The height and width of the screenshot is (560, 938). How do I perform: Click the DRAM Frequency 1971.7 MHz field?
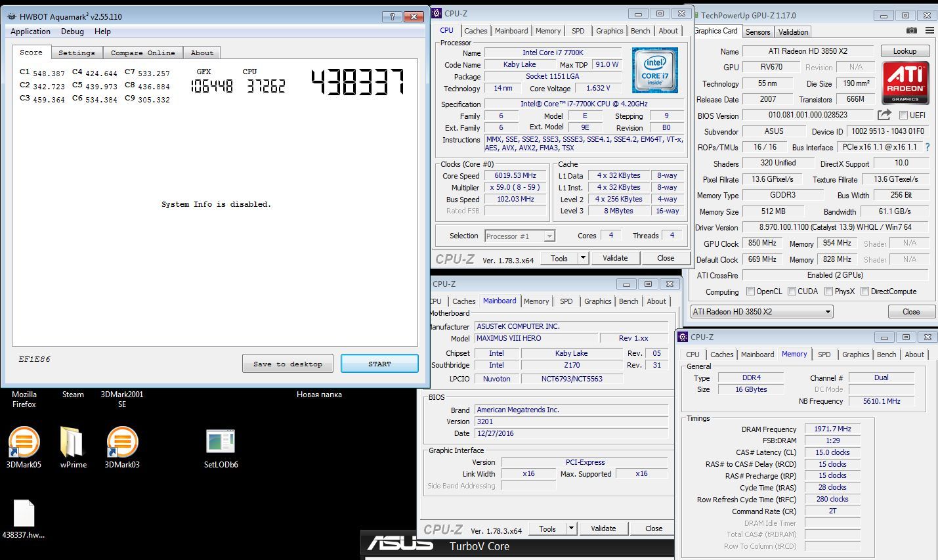tap(832, 429)
